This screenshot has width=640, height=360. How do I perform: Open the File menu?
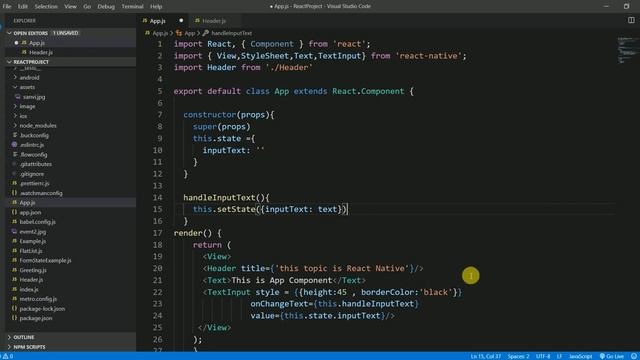7,7
